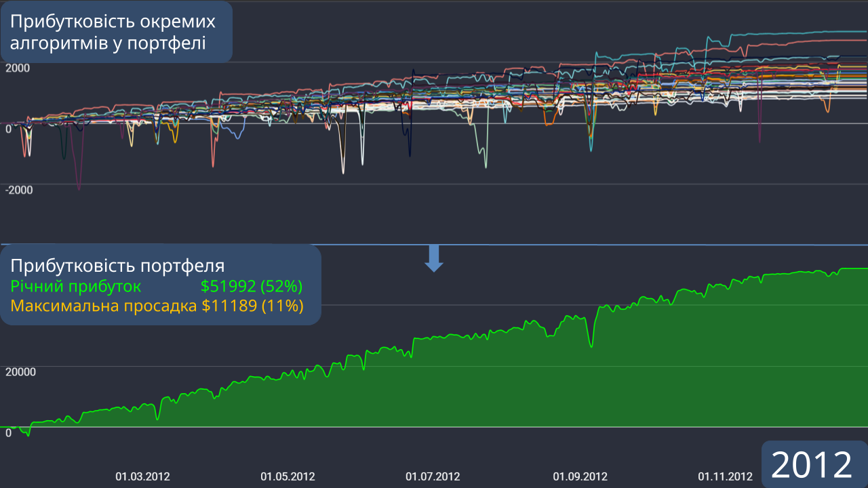Click the '01.07.2012' date axis label
This screenshot has width=868, height=488.
(433, 476)
